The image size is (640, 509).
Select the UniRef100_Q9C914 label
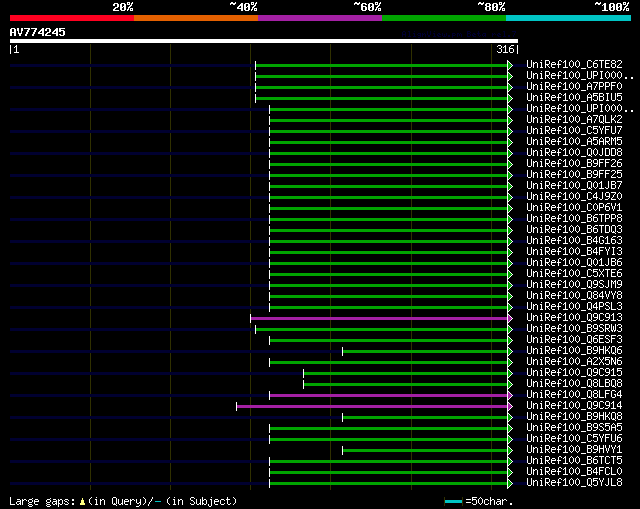[574, 406]
